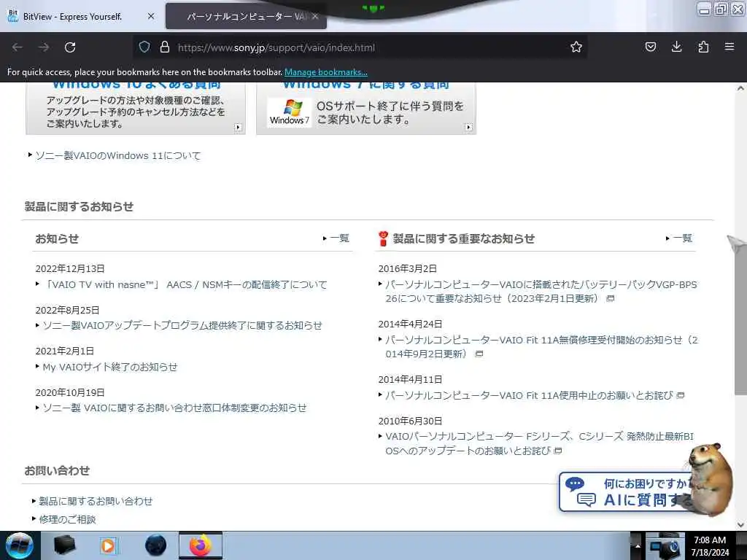Viewport: 747px width, 560px height.
Task: Close the パーソナルコンピューター VAIO tab
Action: [315, 17]
